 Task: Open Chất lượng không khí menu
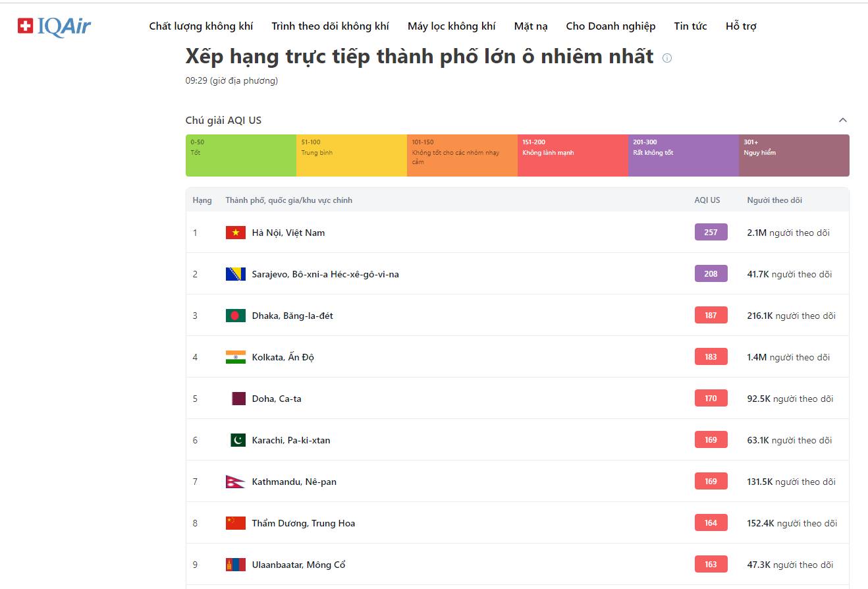[201, 26]
